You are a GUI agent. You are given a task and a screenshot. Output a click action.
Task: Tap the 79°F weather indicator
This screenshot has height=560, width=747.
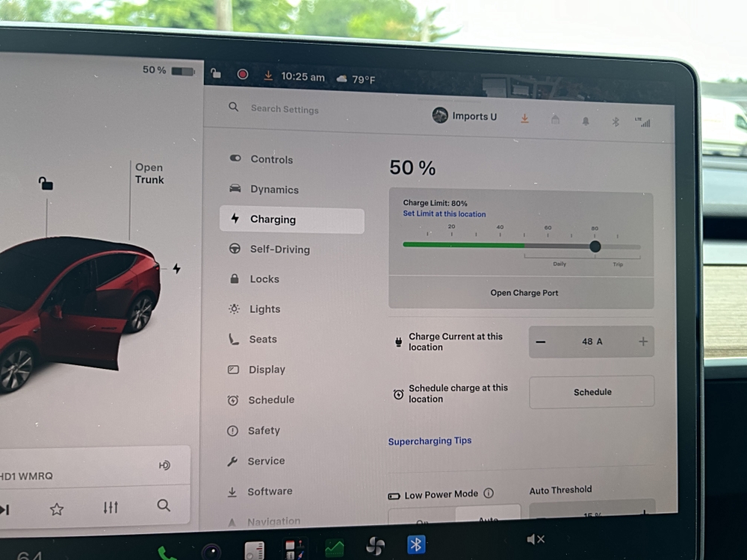356,79
